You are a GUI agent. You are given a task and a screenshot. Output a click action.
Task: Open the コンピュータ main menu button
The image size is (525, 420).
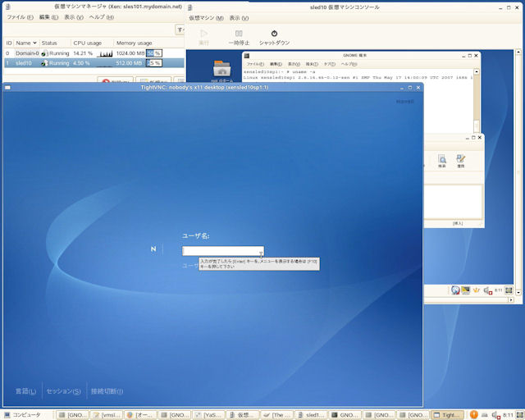[x=22, y=415]
